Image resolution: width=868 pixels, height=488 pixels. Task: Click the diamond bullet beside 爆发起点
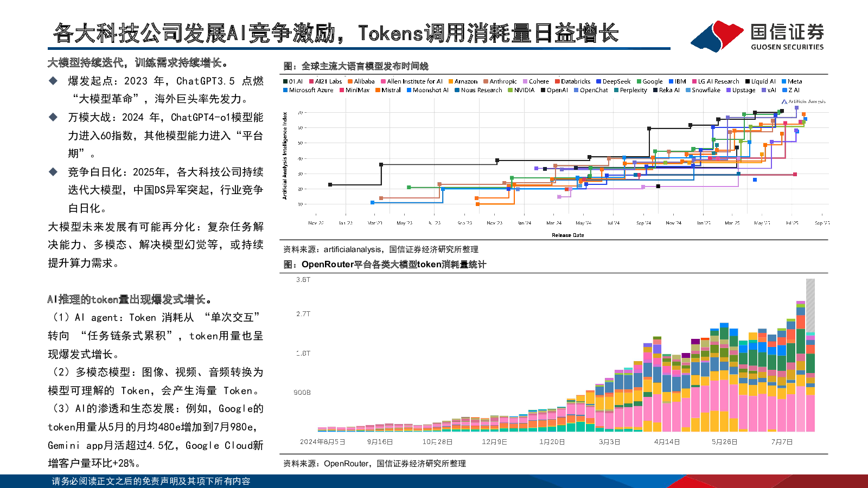[x=53, y=81]
